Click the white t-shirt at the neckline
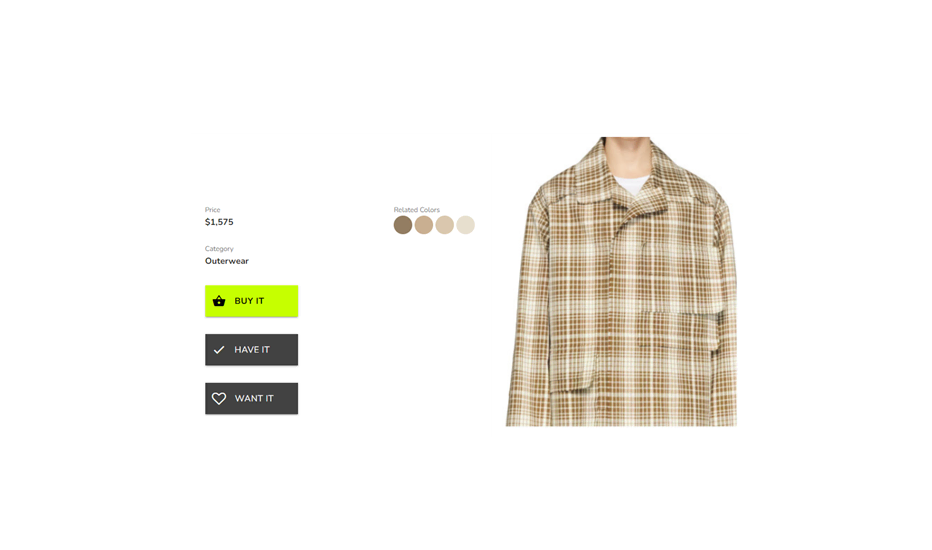The width and height of the screenshot is (932, 550). click(x=631, y=184)
